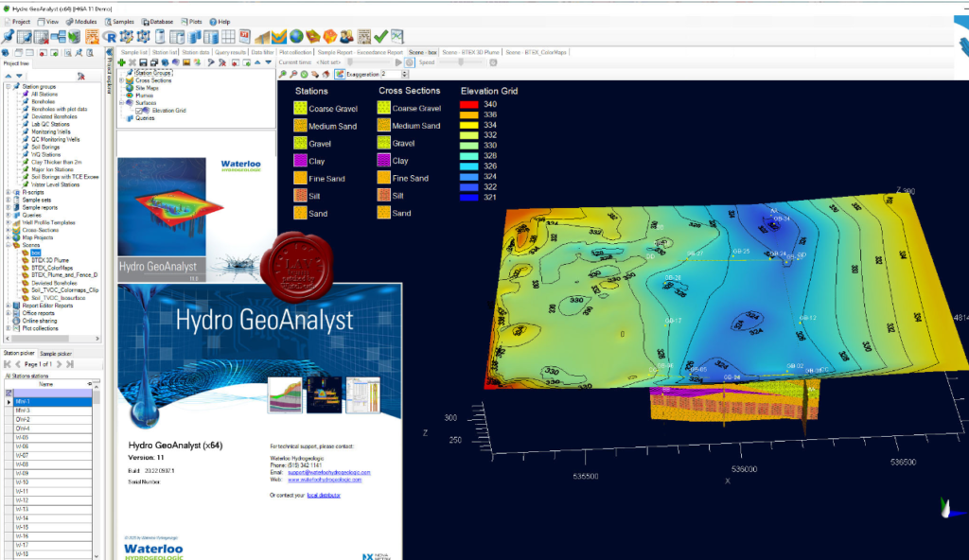Adjust the Speed slider
Screen dimensions: 969x560
[x=461, y=62]
